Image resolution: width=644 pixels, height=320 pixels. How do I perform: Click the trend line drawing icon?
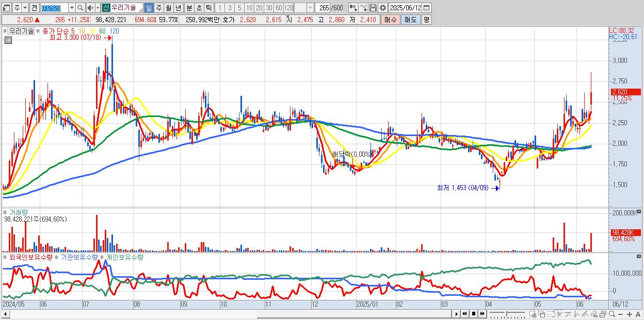pyautogui.click(x=568, y=314)
